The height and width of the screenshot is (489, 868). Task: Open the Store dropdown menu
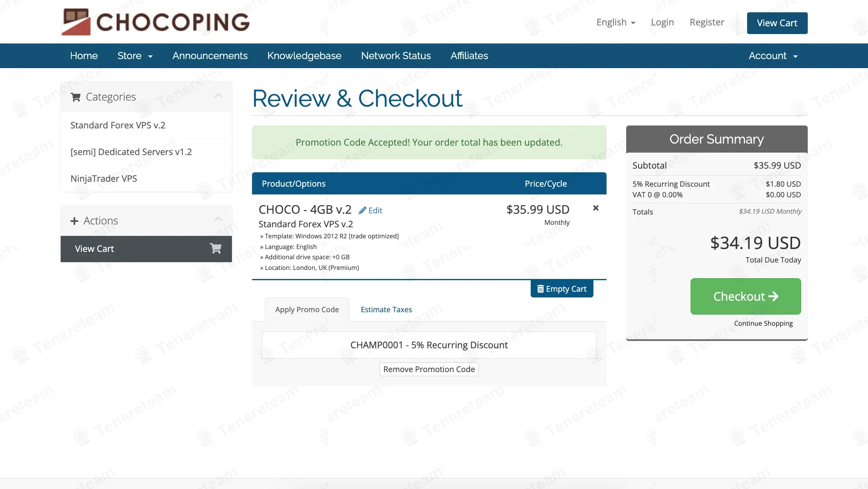tap(134, 56)
